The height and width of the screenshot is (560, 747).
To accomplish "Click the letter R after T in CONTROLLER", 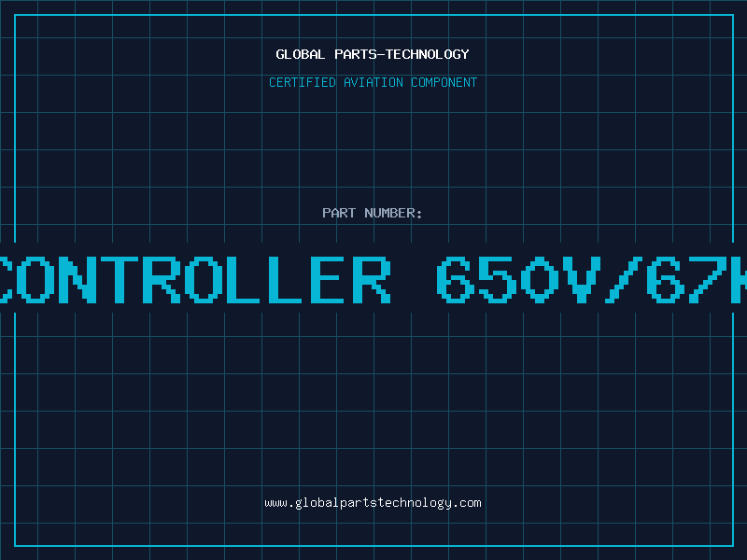I will (x=162, y=280).
